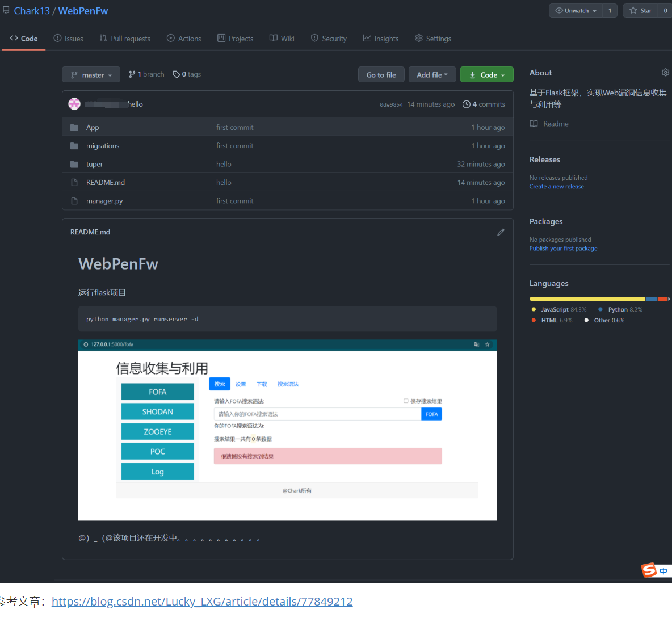
Task: Open the tuper folder
Action: (x=94, y=164)
